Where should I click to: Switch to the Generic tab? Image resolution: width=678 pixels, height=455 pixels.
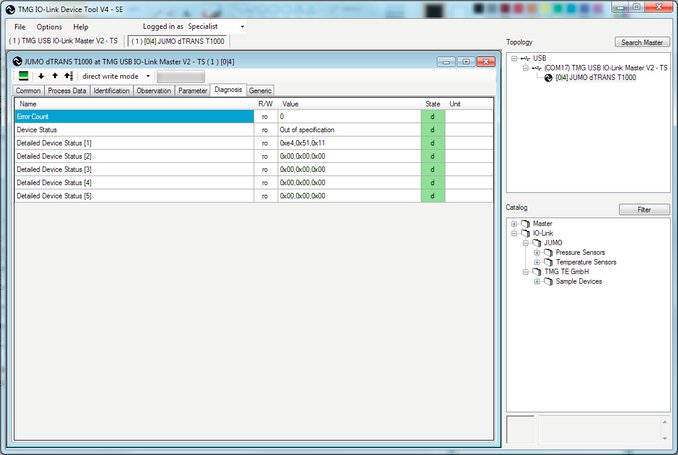coord(260,90)
